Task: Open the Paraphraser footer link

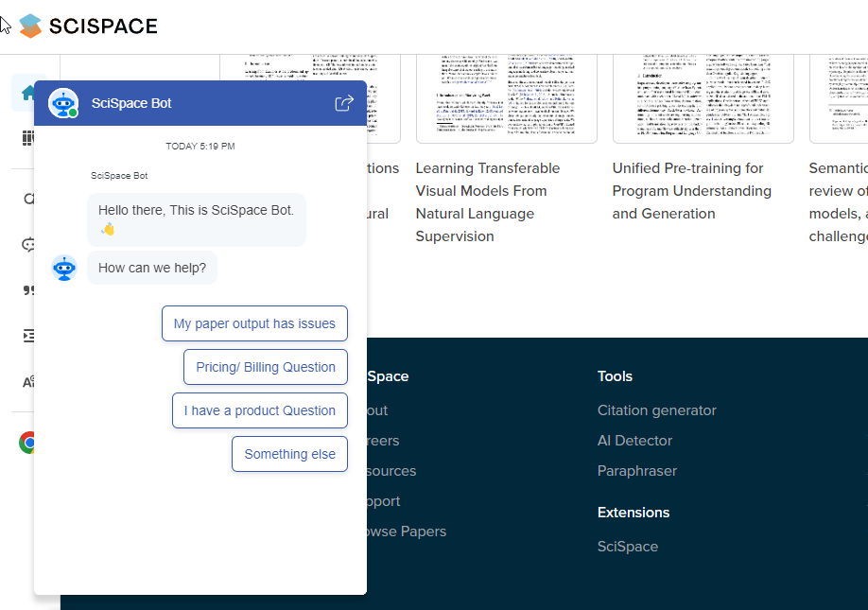Action: point(637,471)
